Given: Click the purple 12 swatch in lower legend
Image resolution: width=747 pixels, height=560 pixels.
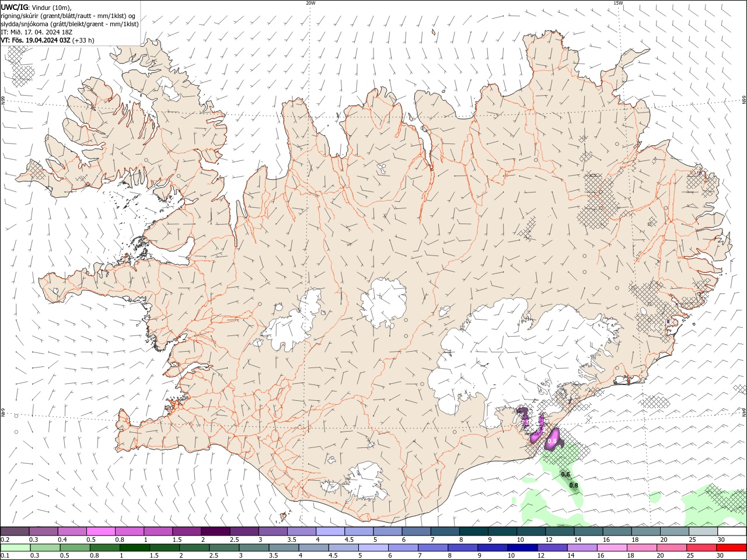Looking at the screenshot, I should click(x=553, y=548).
